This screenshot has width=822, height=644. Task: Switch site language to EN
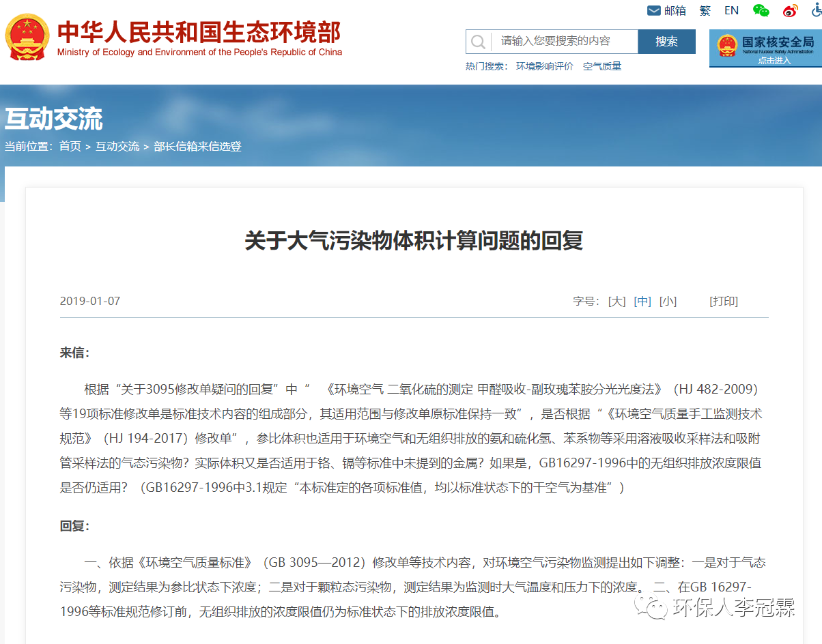pos(731,11)
